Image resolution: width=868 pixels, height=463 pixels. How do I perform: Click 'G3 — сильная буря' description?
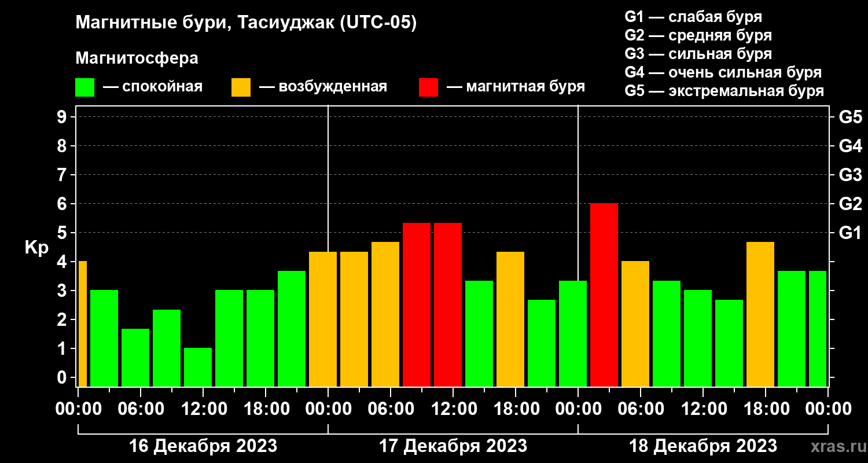[x=698, y=54]
